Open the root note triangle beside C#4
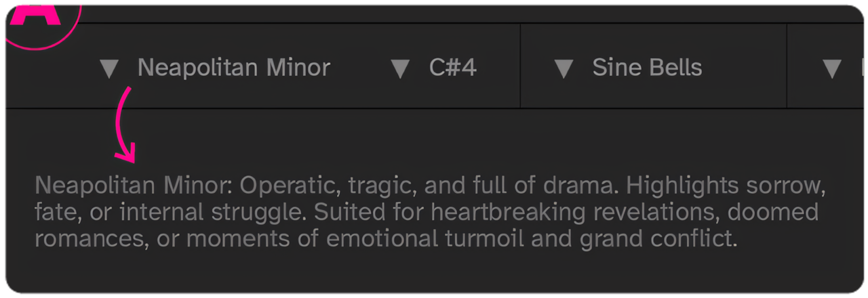Viewport: 868px width, 298px height. tap(401, 68)
